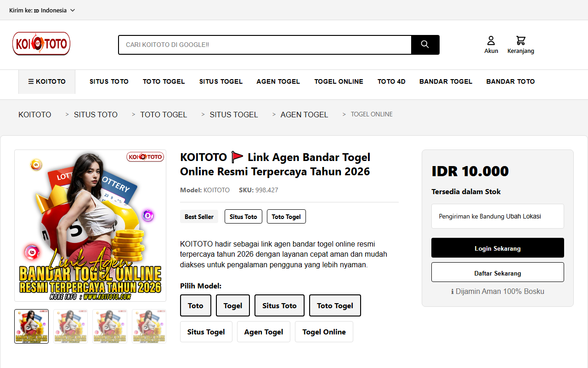
Task: Choose the Agen Togel model option
Action: 264,332
